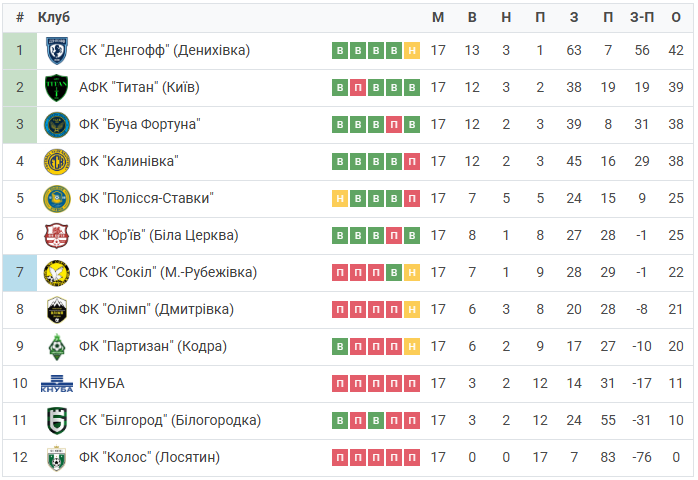Image resolution: width=698 pixels, height=480 pixels.
Task: Click the yellow Н form badge for Денгофф
Action: tap(412, 51)
